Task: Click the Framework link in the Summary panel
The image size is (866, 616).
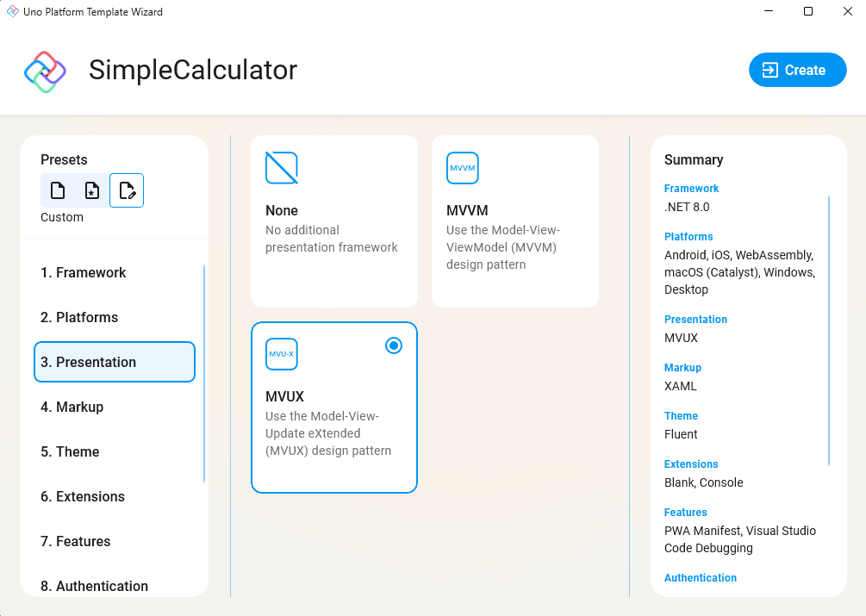Action: point(691,188)
